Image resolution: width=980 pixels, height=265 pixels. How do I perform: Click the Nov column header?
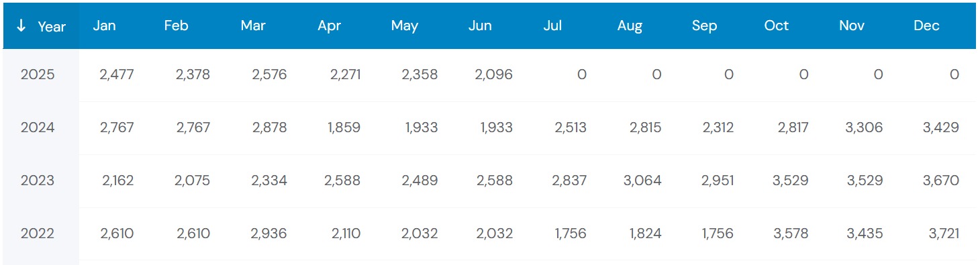click(851, 25)
